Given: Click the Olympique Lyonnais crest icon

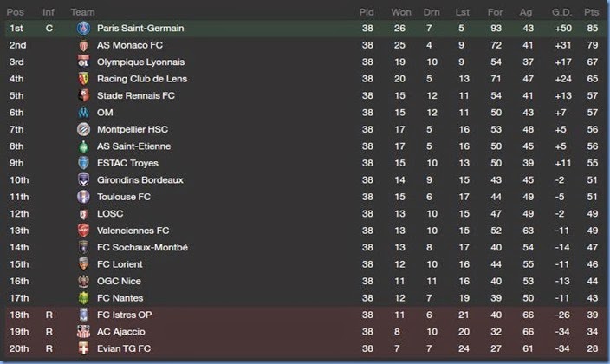Looking at the screenshot, I should pos(83,62).
